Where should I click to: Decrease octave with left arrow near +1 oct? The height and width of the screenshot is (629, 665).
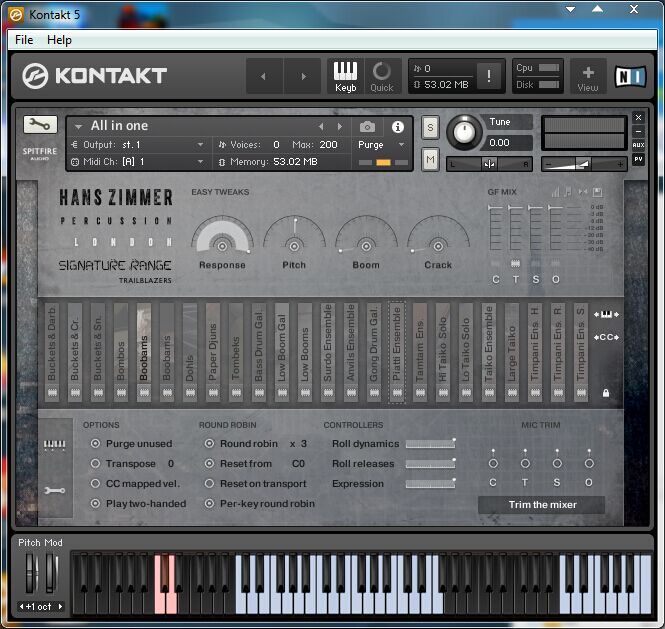click(x=22, y=607)
